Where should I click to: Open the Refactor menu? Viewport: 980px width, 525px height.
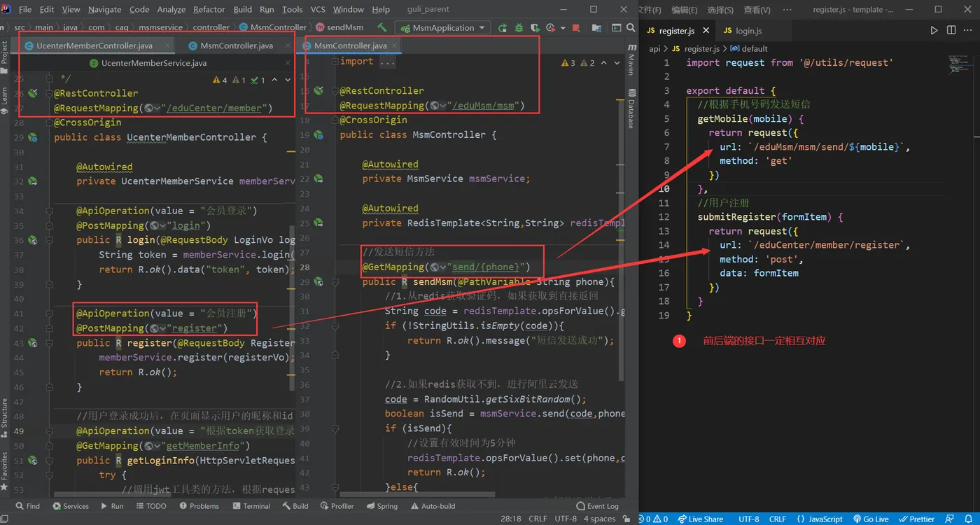(x=209, y=10)
